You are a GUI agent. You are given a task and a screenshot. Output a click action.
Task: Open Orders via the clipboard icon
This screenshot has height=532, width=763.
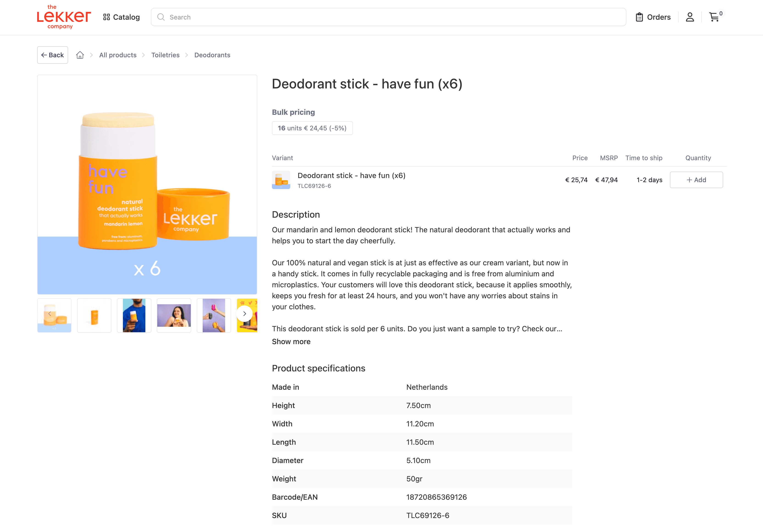coord(639,16)
